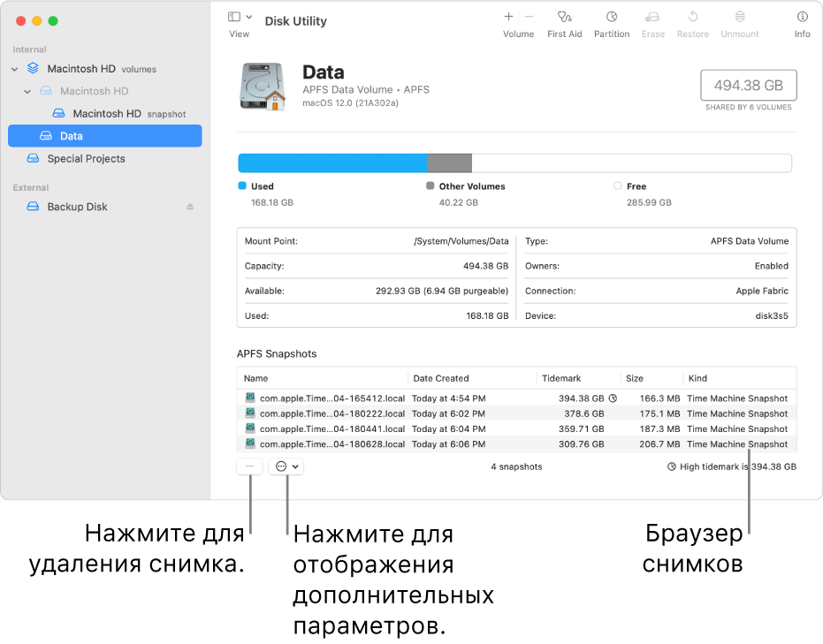
Task: Click the gray Other Volumes legend swatch
Action: coord(431,186)
